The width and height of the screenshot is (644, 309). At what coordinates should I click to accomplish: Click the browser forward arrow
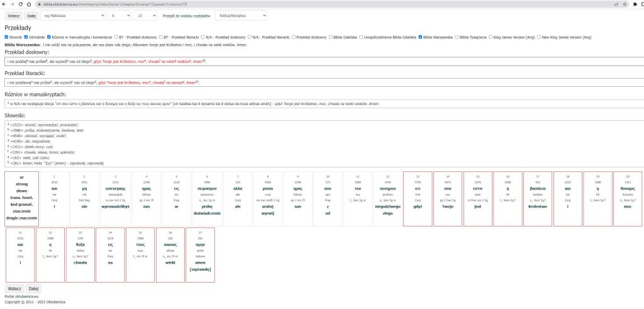tap(11, 4)
